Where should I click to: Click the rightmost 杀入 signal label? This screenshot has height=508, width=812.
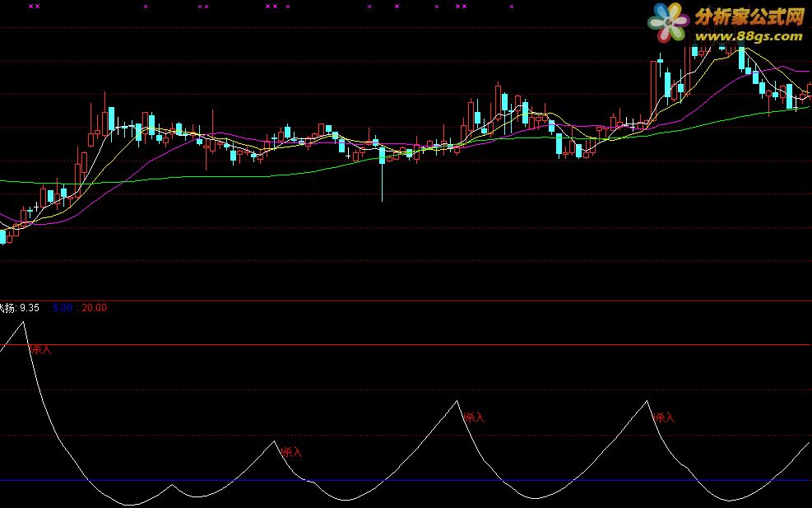point(665,417)
